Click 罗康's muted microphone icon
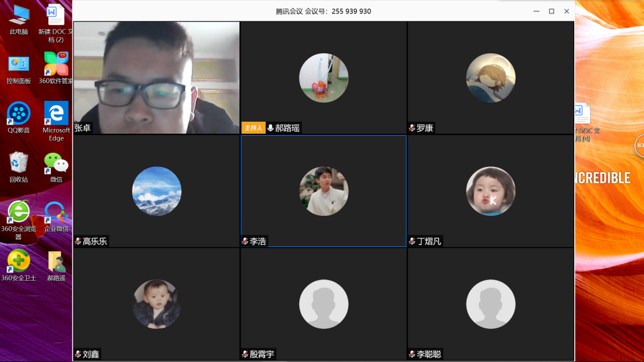Screen dimensions: 644x362 coord(412,128)
